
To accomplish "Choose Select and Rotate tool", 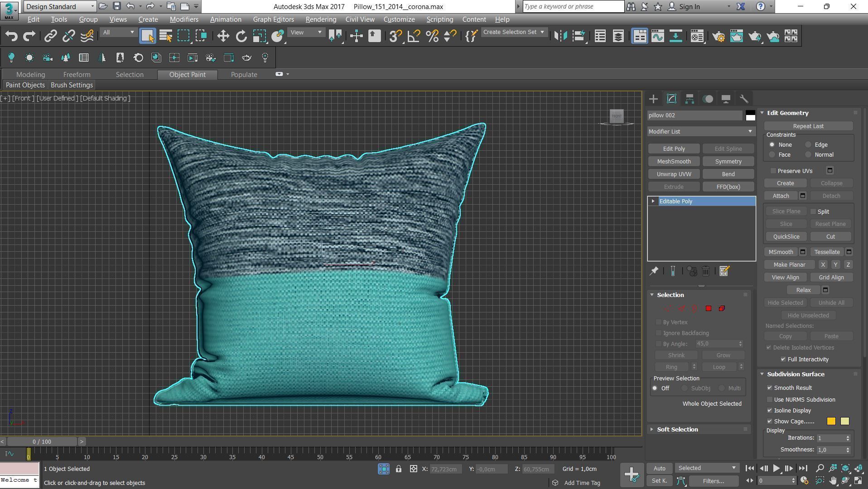I will (x=241, y=36).
